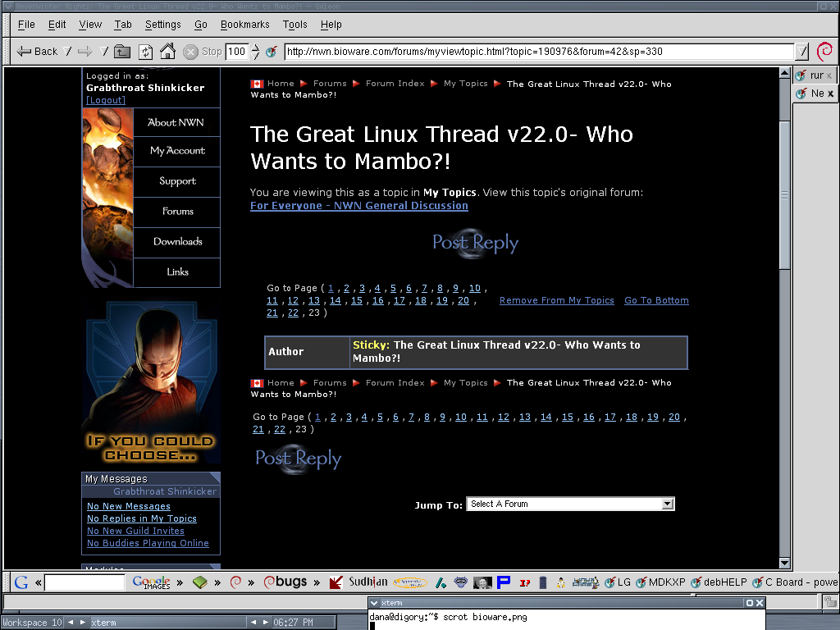
Task: Click the Google search text field
Action: pyautogui.click(x=84, y=582)
